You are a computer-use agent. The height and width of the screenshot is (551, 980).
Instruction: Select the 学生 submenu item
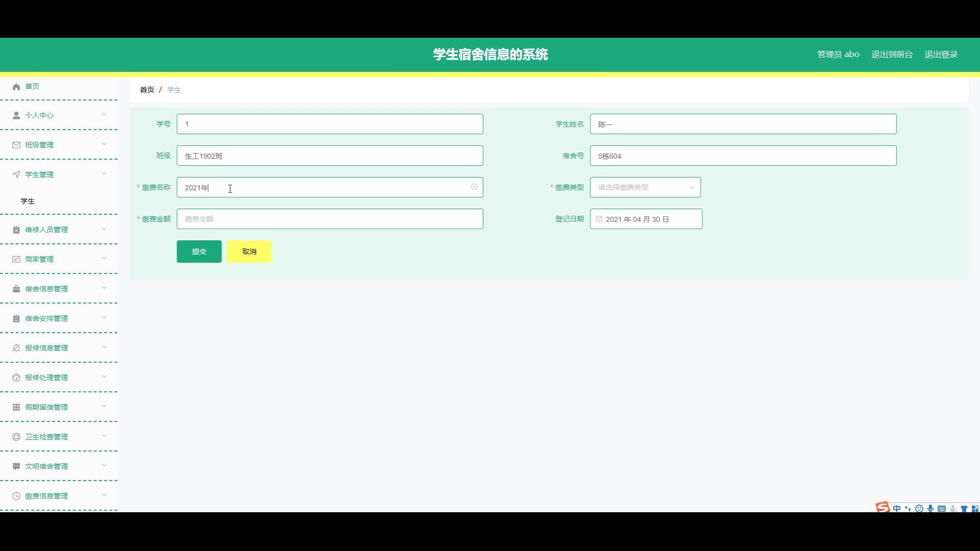click(x=28, y=201)
